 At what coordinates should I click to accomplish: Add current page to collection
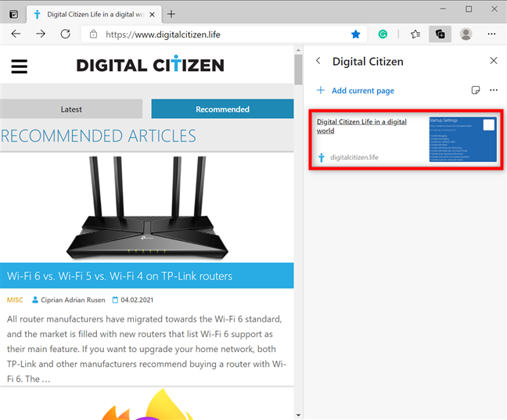pos(355,91)
